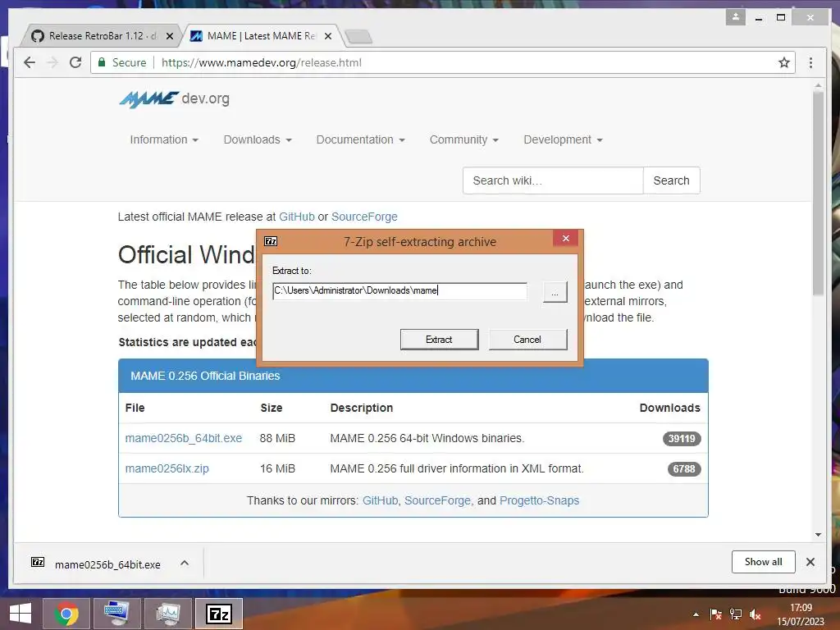Click the MAME dev.org logo
840x630 pixels.
click(174, 99)
